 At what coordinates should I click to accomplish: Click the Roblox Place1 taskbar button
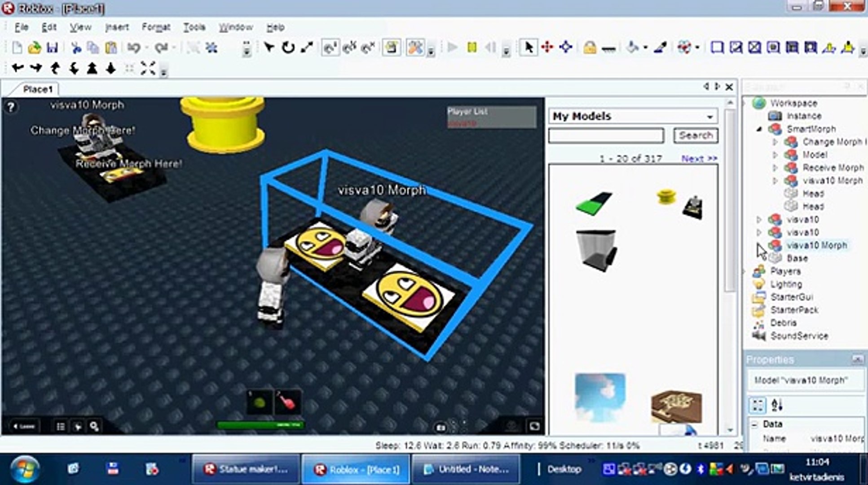click(x=356, y=470)
